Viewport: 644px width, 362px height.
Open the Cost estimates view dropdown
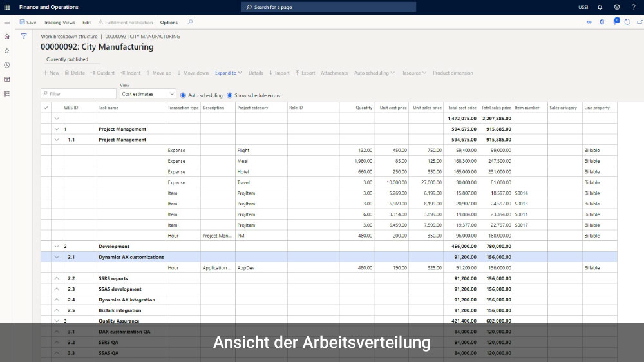point(148,94)
